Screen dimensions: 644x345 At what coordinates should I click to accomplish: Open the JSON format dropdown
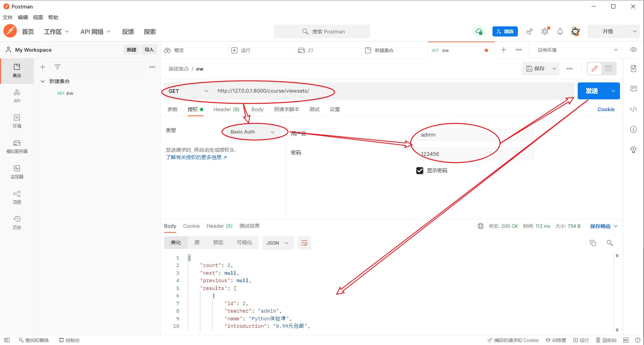(x=277, y=243)
